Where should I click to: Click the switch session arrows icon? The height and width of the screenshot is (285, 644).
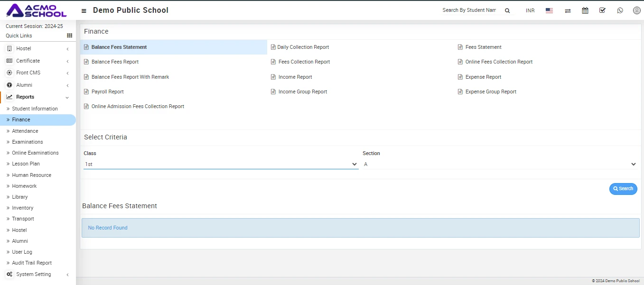coord(568,10)
